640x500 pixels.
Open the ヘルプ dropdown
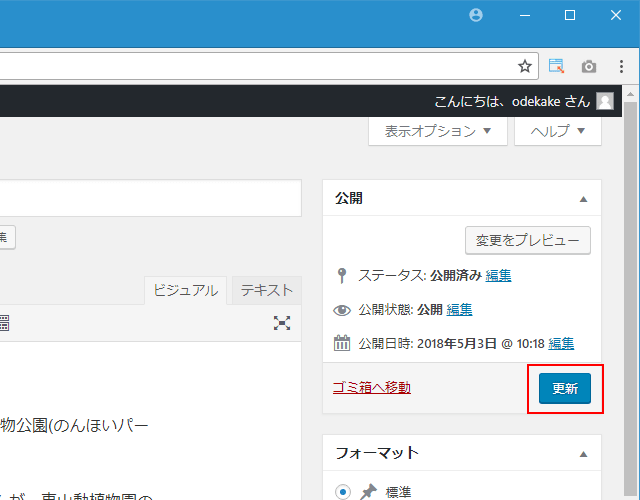[557, 131]
